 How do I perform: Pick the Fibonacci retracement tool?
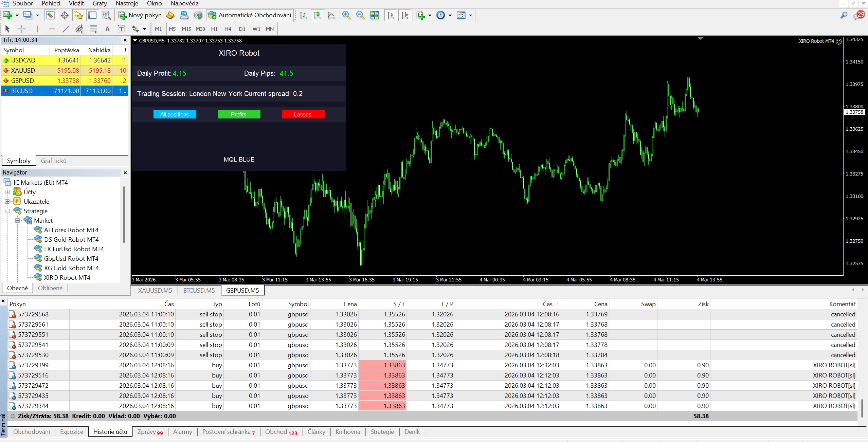coord(93,29)
